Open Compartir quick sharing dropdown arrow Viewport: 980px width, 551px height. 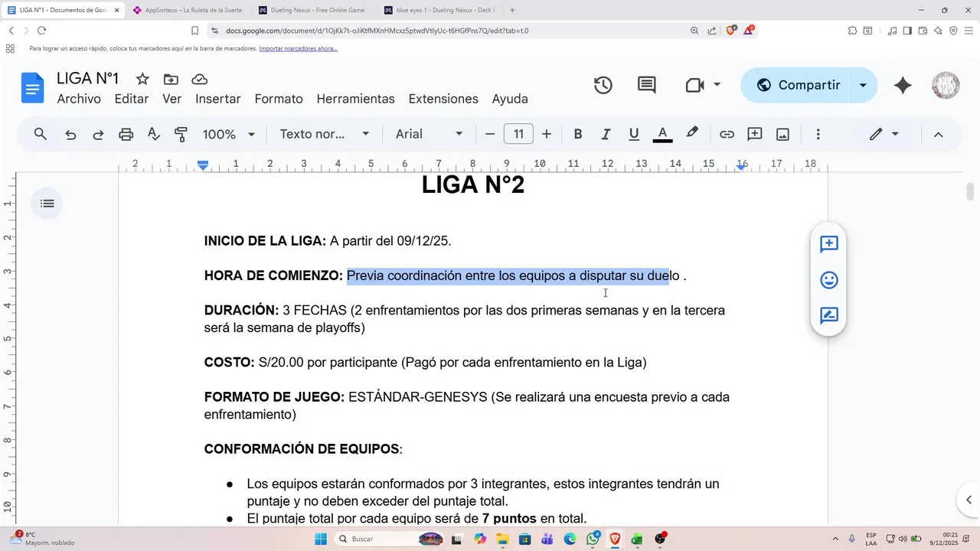[863, 85]
